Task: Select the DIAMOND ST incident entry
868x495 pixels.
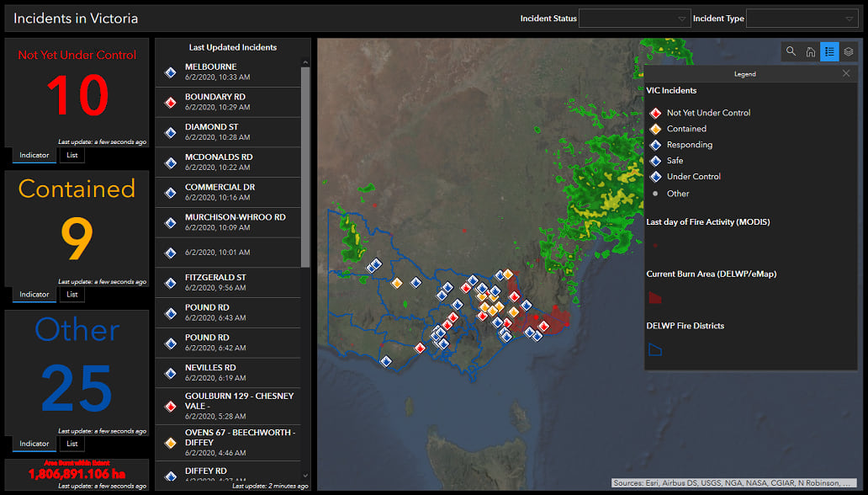Action: coord(228,132)
